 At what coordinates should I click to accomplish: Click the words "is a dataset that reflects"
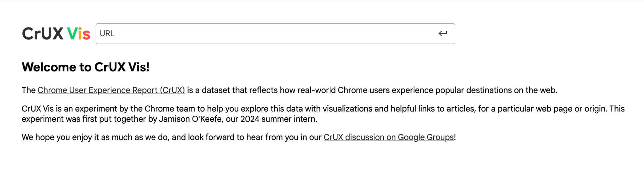tap(232, 90)
